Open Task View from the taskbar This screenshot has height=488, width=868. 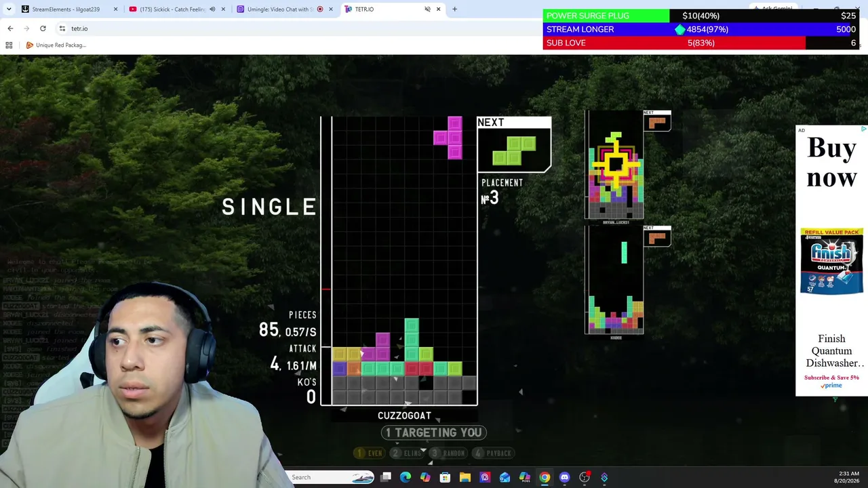coord(386,477)
